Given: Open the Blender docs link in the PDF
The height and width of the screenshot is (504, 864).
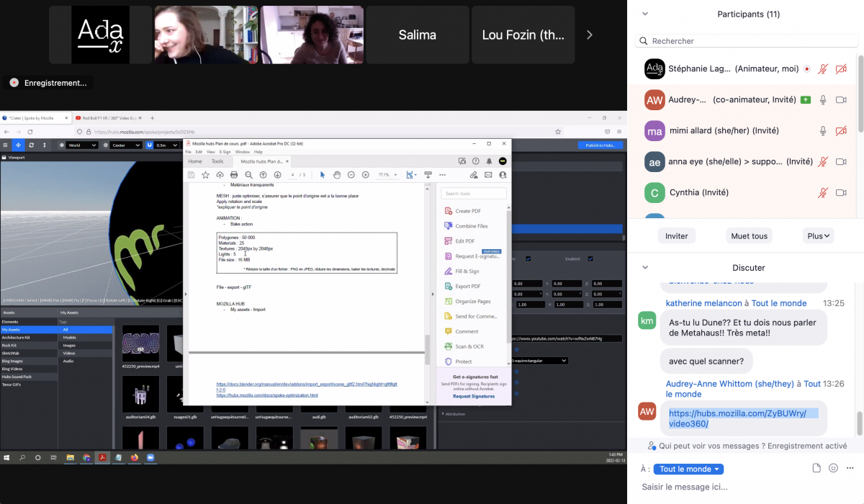Looking at the screenshot, I should point(307,387).
